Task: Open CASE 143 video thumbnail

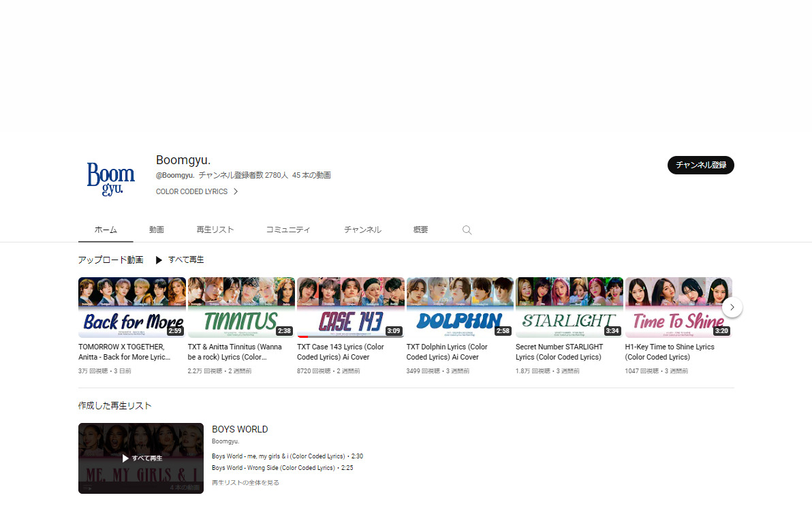Action: point(351,307)
